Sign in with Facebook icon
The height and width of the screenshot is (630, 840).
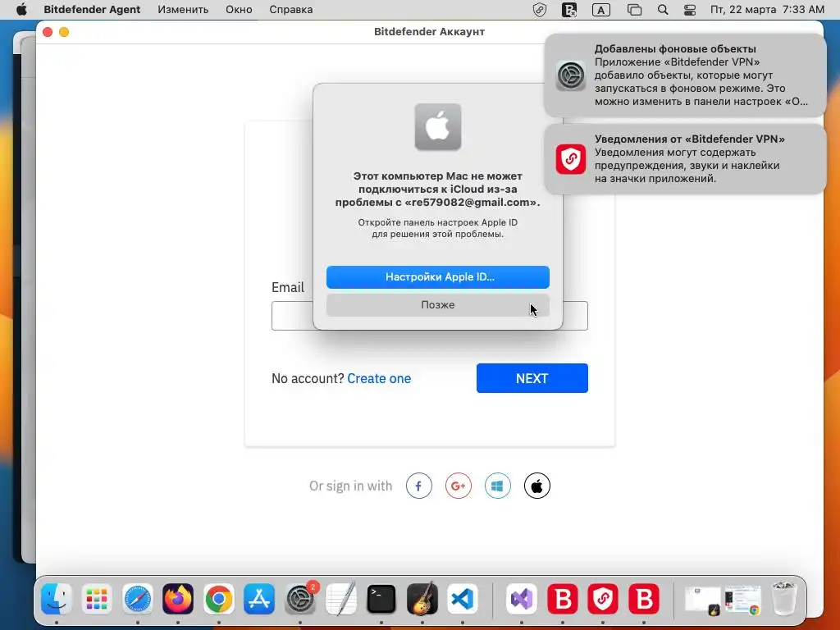click(419, 486)
